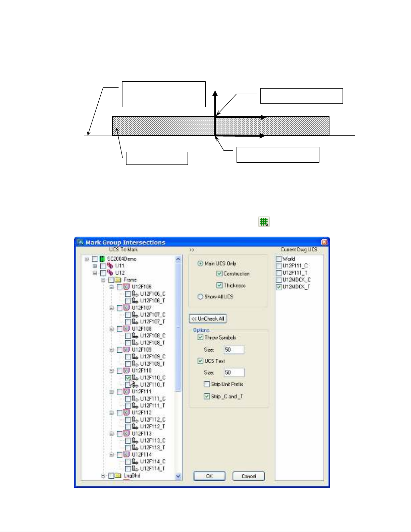The height and width of the screenshot is (532, 411).
Task: Collapse the U12 tree node
Action: [x=95, y=273]
